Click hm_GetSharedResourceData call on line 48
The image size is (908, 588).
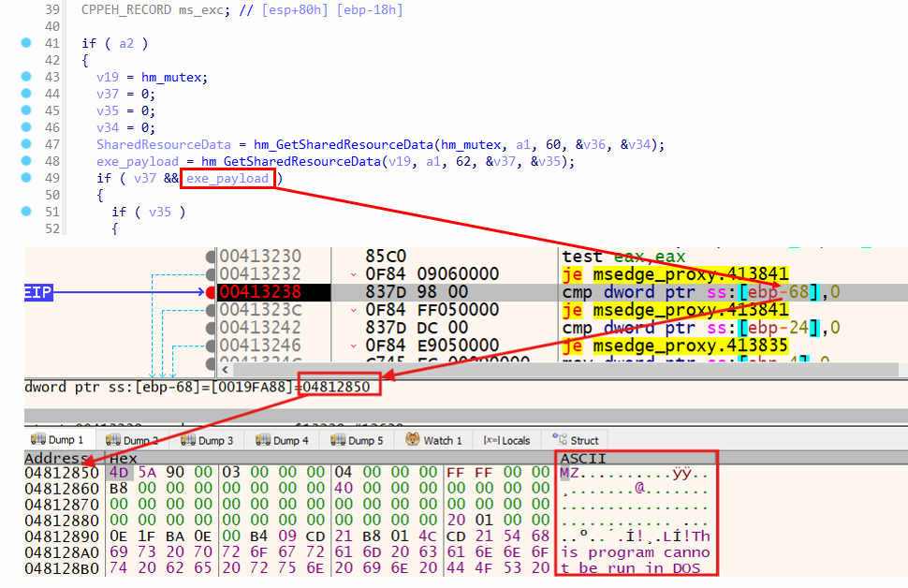[291, 161]
